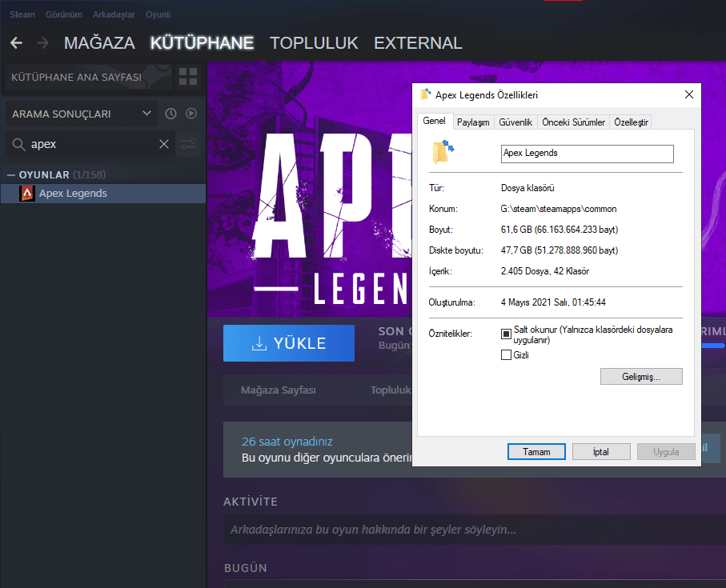Enable the Gizli checkbox
The width and height of the screenshot is (726, 588).
506,355
